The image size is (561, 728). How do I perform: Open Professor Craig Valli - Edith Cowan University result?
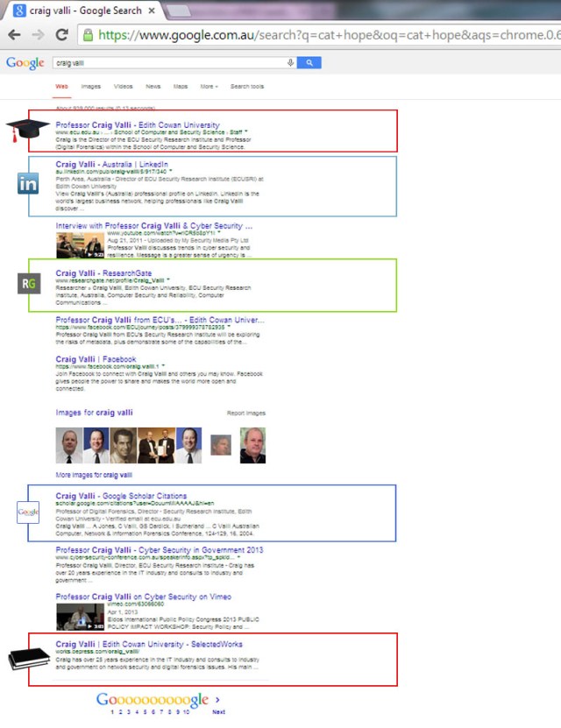(x=138, y=125)
